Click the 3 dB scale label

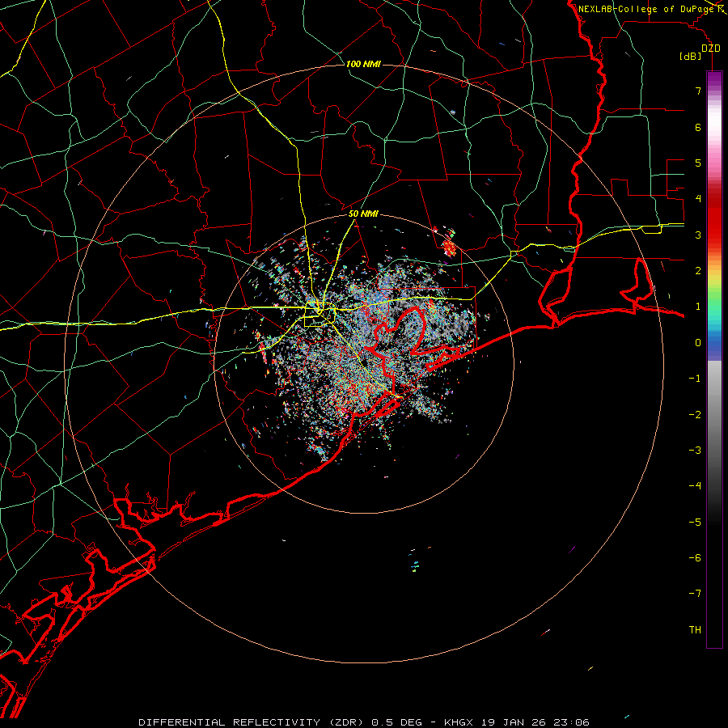click(698, 235)
